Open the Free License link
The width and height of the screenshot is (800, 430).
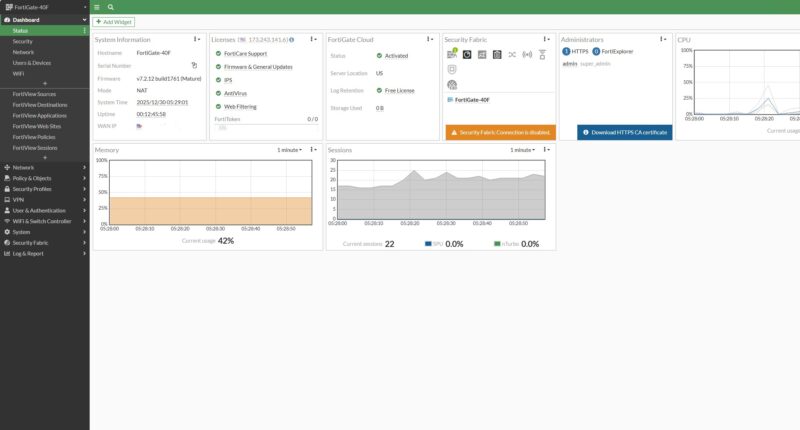pos(399,90)
